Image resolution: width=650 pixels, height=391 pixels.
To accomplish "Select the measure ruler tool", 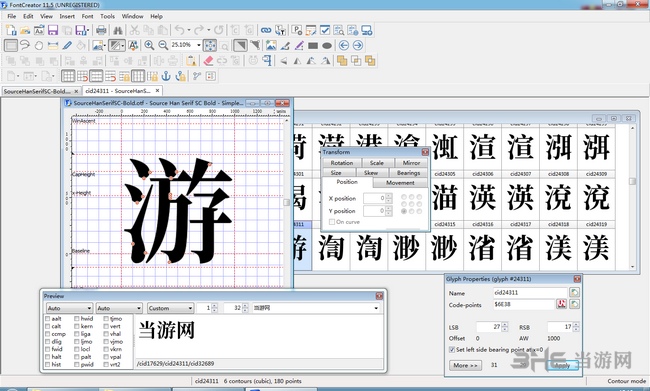I will pos(53,45).
